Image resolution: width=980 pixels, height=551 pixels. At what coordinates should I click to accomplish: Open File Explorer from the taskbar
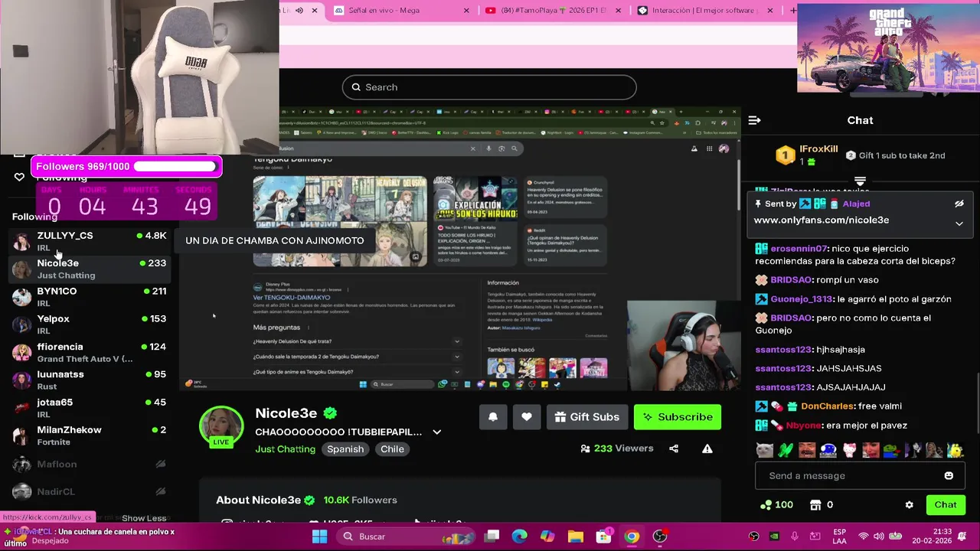576,536
